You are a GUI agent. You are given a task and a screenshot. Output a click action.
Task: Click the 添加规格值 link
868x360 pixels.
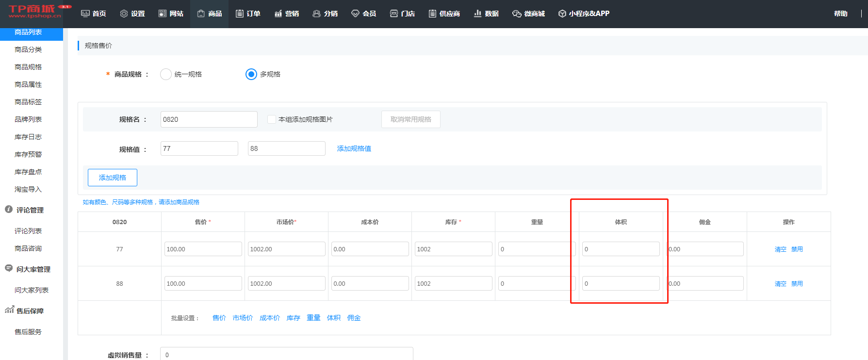tap(354, 148)
